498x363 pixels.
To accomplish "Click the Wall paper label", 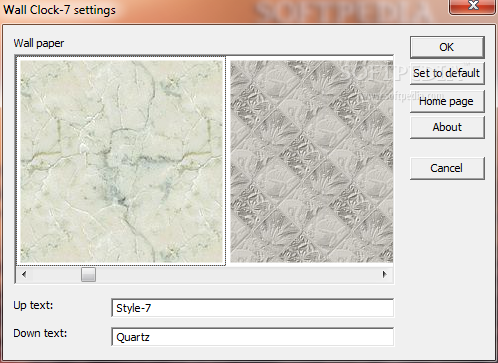I will point(39,43).
